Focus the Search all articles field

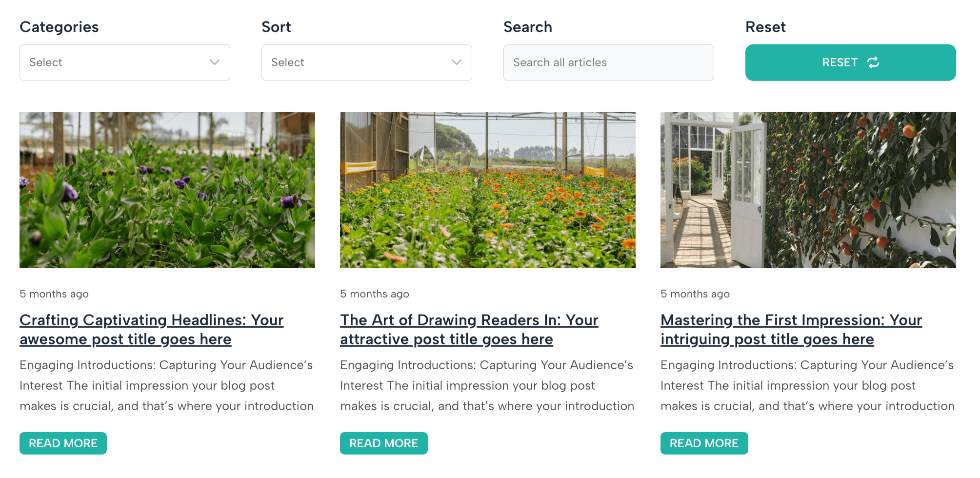coord(608,62)
